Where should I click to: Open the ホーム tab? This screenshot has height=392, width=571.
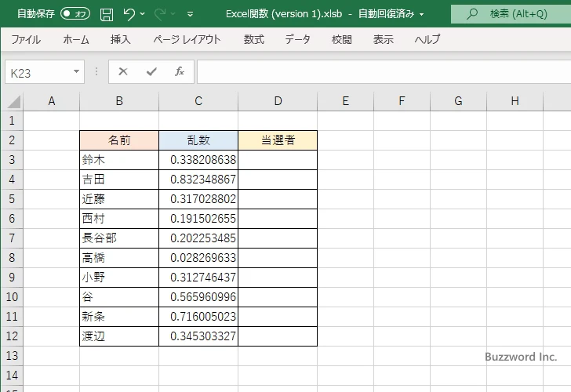(76, 39)
